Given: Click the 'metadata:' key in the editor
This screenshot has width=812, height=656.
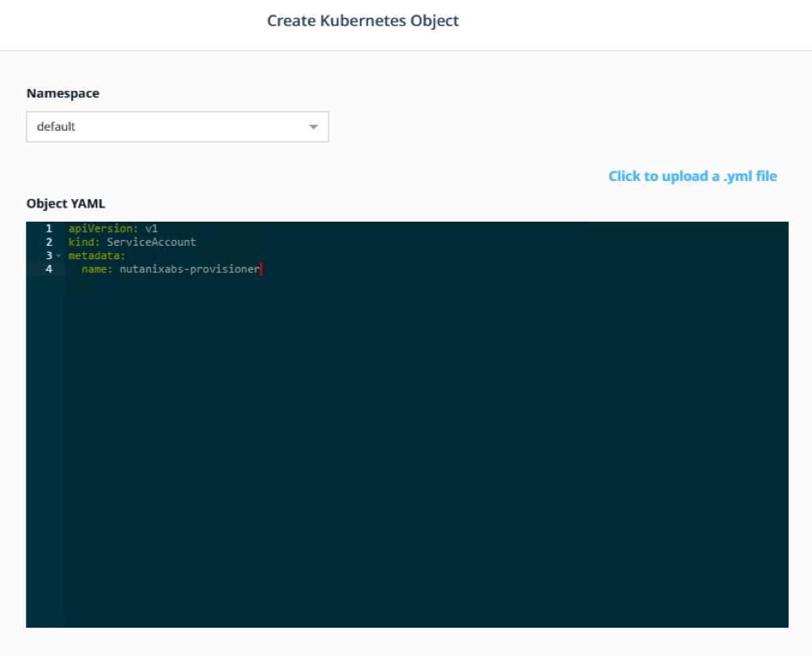Looking at the screenshot, I should pyautogui.click(x=97, y=255).
